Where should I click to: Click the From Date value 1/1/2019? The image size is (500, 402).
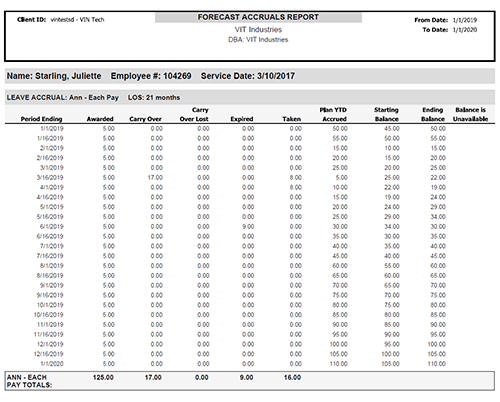(465, 20)
